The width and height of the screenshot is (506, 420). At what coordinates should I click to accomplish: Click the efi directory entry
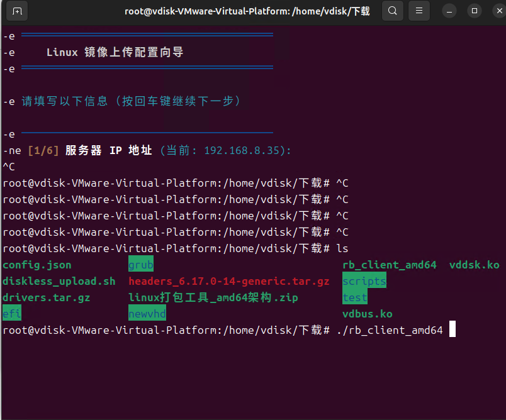[x=12, y=314]
